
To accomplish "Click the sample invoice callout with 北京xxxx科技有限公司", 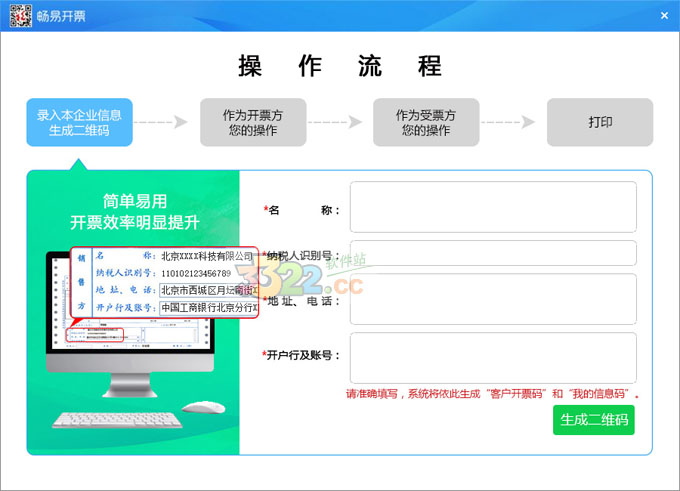I will (165, 282).
